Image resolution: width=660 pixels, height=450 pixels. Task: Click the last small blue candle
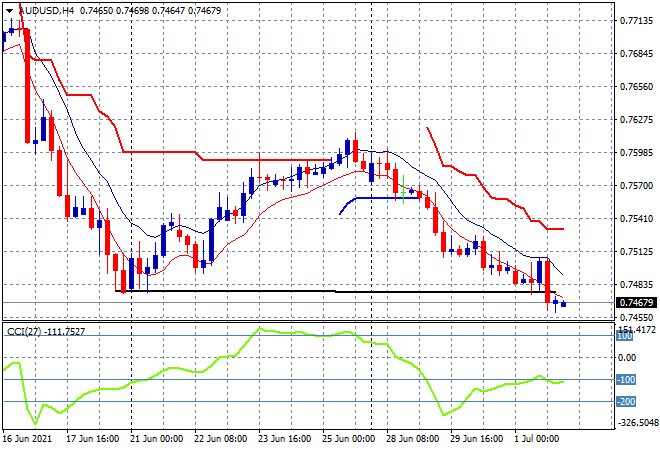click(x=564, y=304)
